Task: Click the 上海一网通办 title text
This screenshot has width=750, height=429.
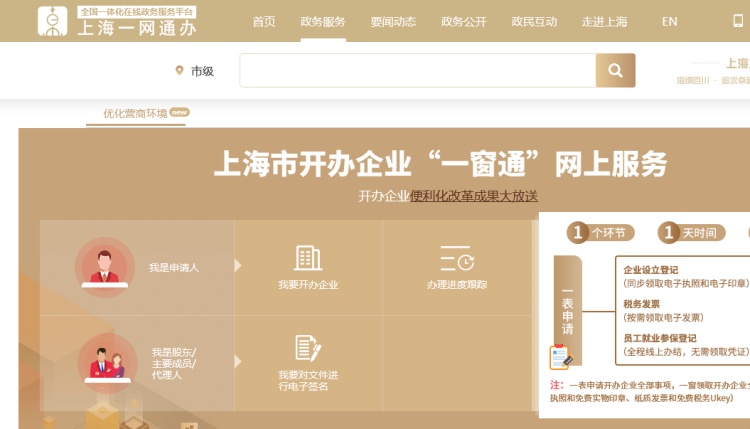Action: 137,28
